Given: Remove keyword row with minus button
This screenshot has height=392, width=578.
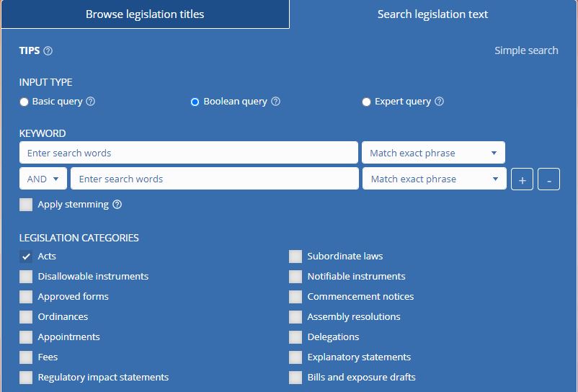Looking at the screenshot, I should pos(548,179).
